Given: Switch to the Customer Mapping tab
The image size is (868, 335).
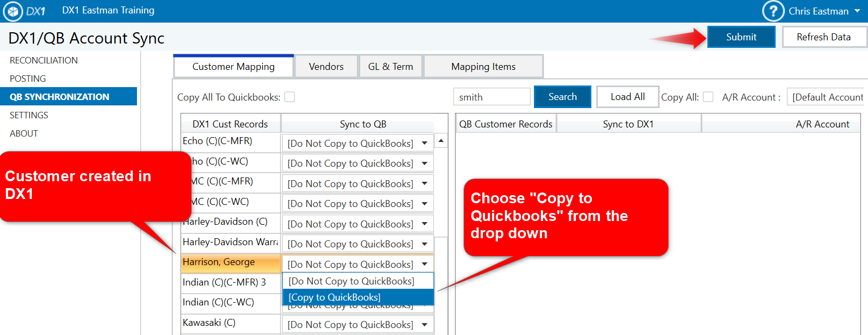Looking at the screenshot, I should click(x=234, y=67).
